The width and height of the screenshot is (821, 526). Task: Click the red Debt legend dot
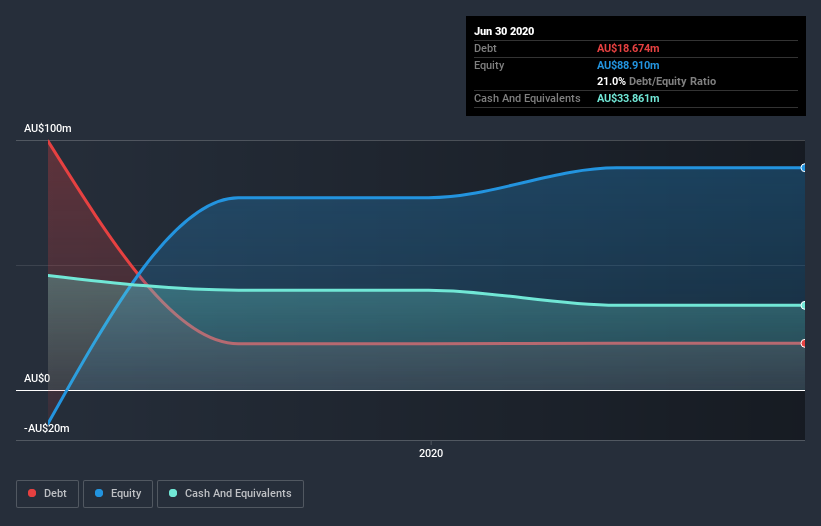[32, 493]
